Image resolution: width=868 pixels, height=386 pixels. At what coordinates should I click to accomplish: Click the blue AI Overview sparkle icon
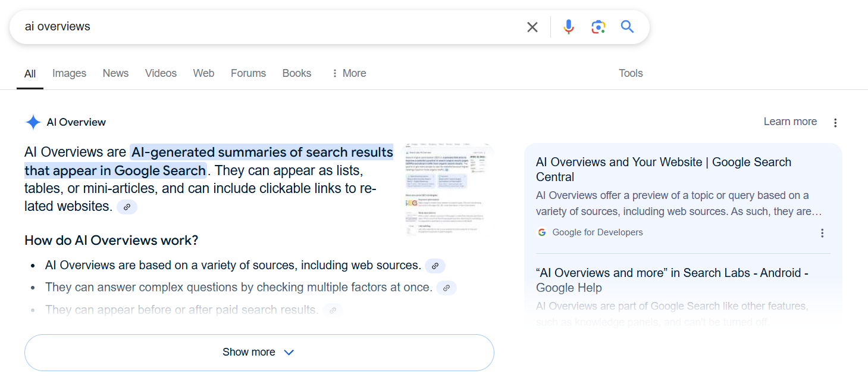[x=33, y=122]
